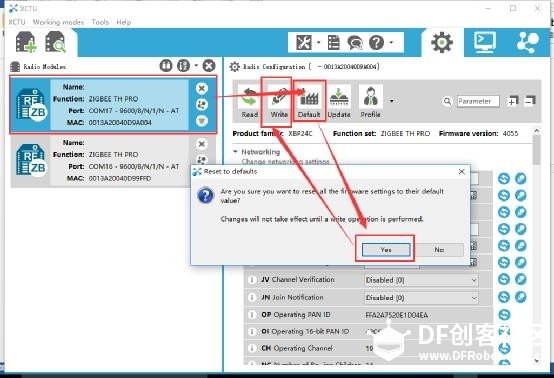
Task: Open the Help menu
Action: 124,22
